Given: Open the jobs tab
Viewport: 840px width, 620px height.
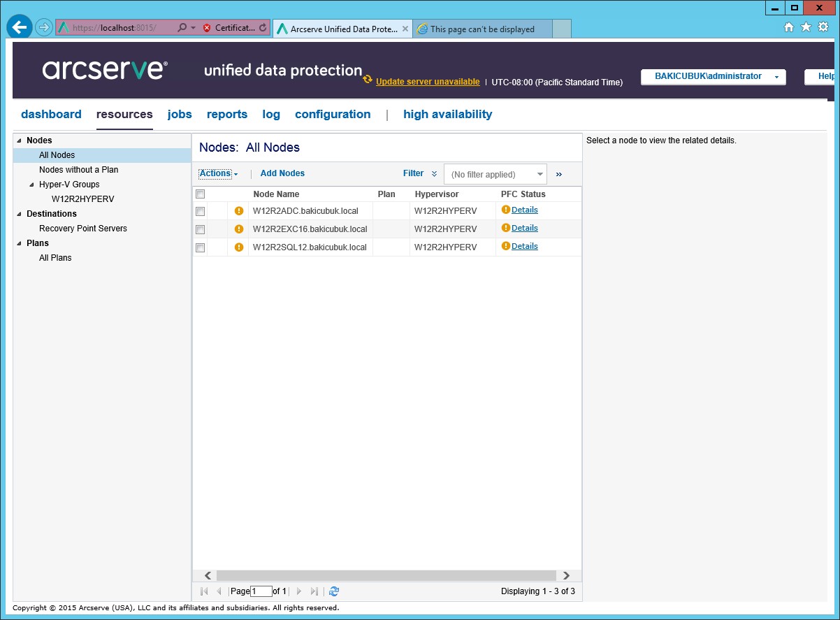Looking at the screenshot, I should click(x=180, y=114).
